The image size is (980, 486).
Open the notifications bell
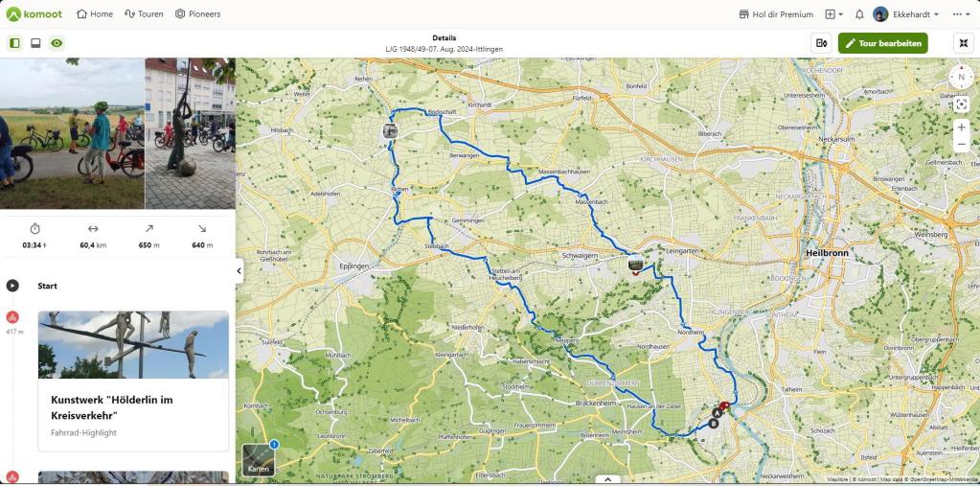tap(859, 13)
